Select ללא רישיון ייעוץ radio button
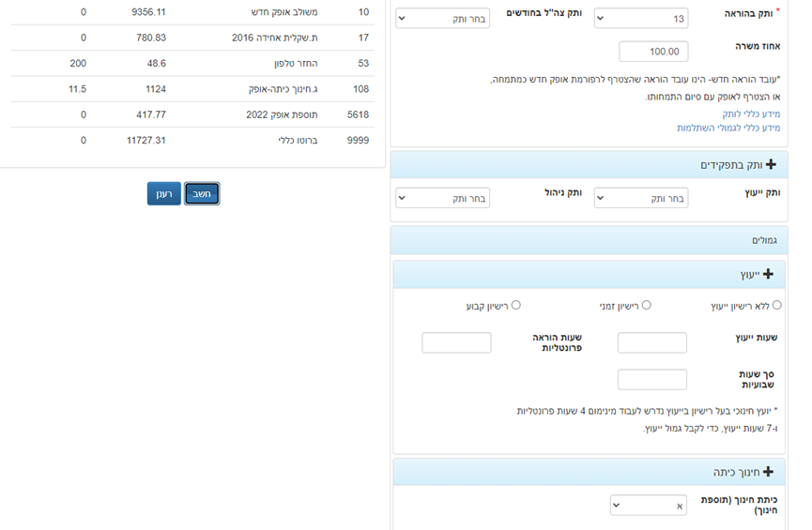The height and width of the screenshot is (530, 812). tap(776, 306)
